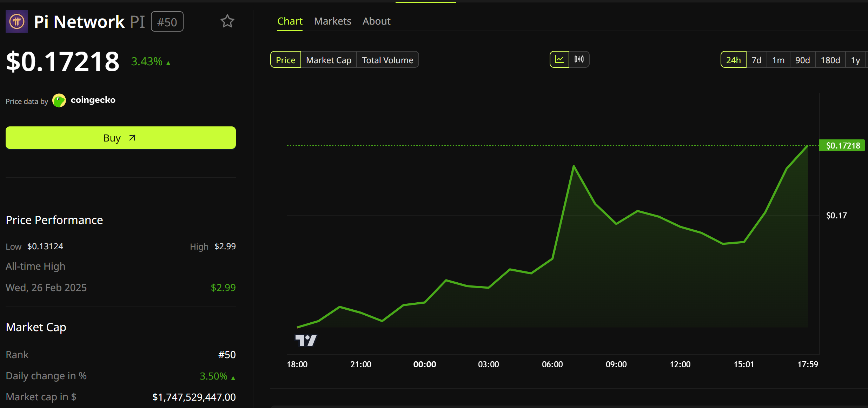Open the coingecko link

[x=93, y=100]
